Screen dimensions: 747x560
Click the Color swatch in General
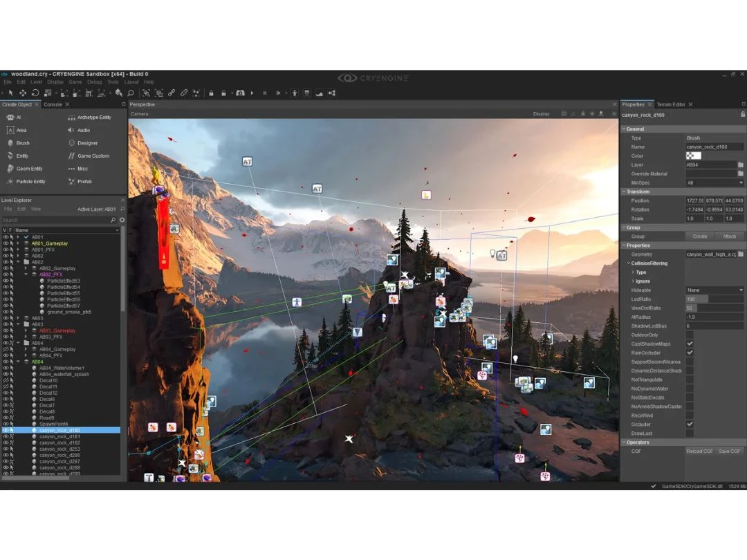tap(693, 156)
